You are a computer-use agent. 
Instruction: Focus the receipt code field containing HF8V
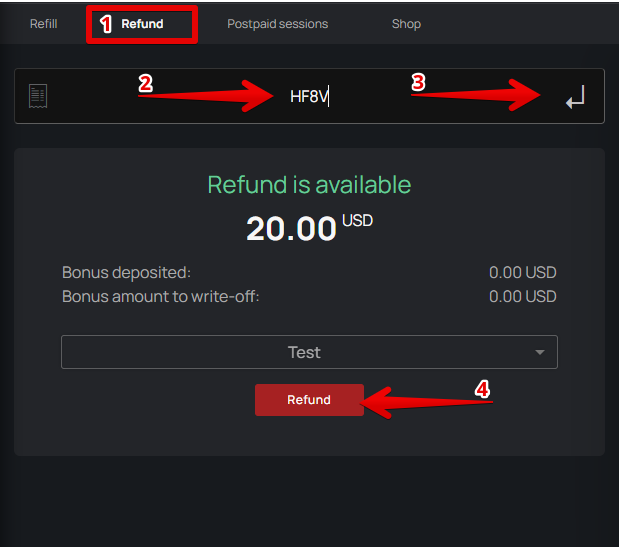tap(309, 97)
